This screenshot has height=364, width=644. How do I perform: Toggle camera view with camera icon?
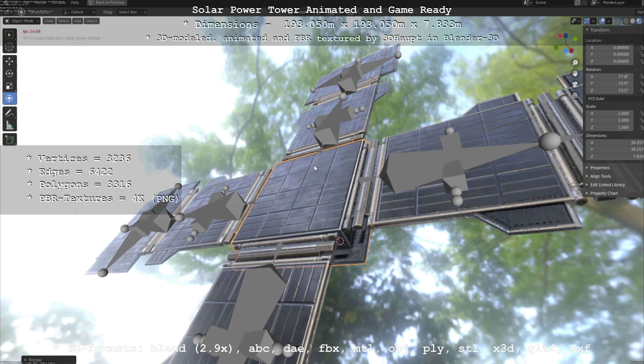575,84
